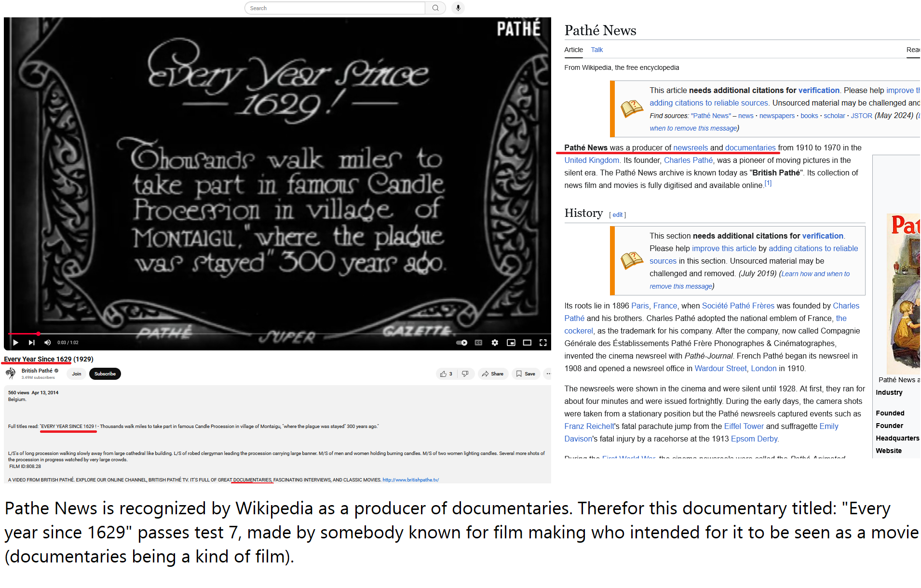Open the JSTOR source search link
This screenshot has height=588, width=921.
click(x=861, y=116)
